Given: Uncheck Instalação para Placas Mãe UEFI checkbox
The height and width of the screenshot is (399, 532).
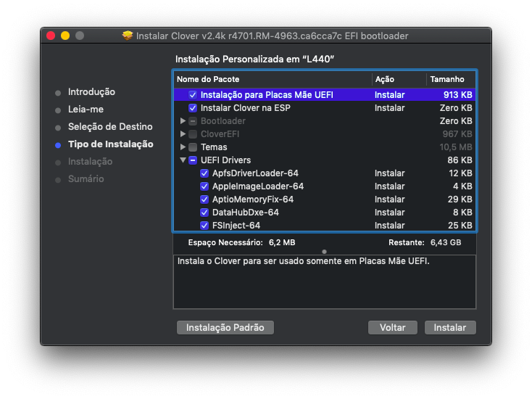Looking at the screenshot, I should click(192, 95).
